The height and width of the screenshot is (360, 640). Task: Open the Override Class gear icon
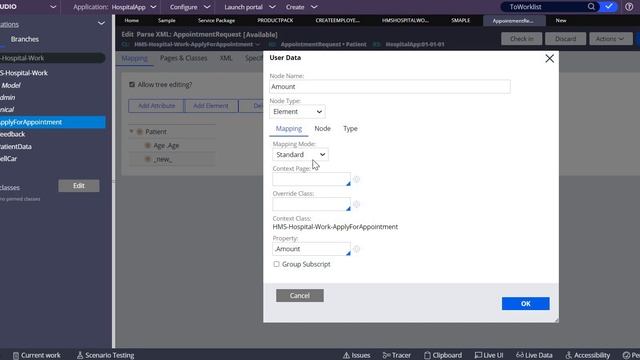coord(356,204)
